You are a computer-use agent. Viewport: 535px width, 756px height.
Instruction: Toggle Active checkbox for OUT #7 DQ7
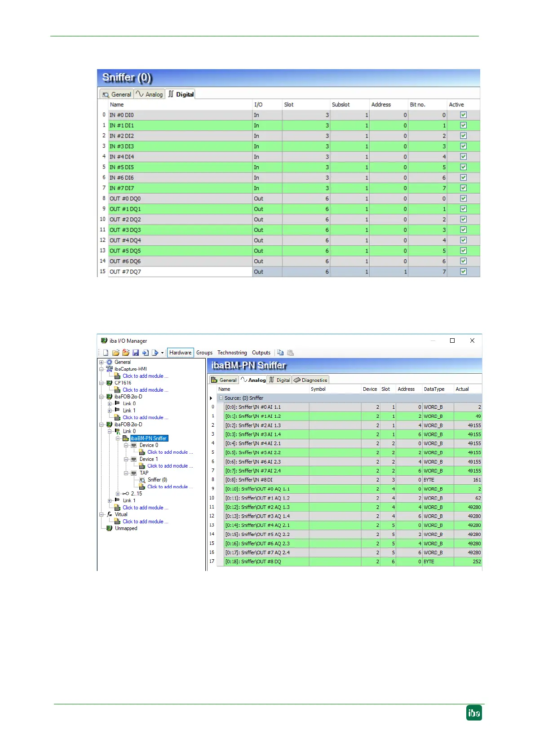pos(463,272)
